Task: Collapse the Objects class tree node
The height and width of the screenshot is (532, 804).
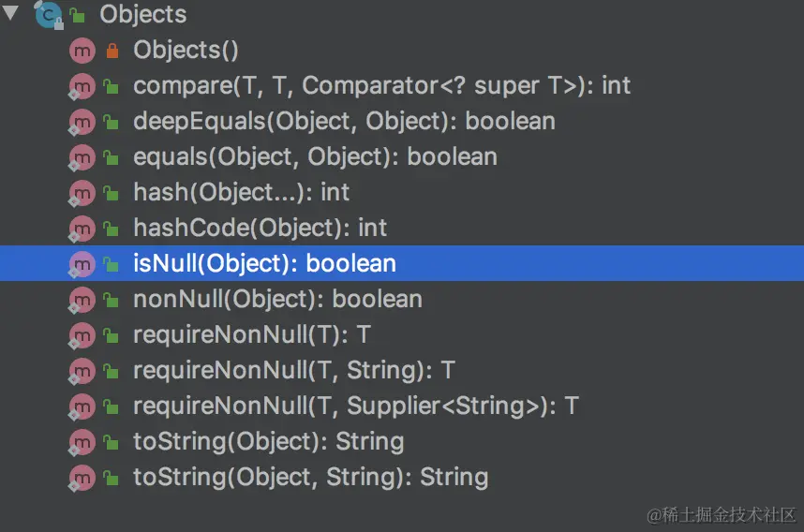Action: 10,13
